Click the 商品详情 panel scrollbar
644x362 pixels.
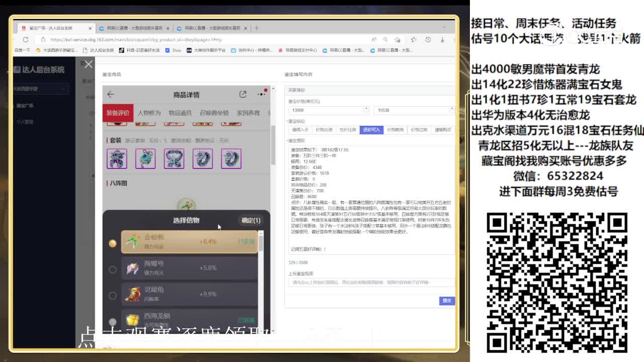pyautogui.click(x=273, y=145)
